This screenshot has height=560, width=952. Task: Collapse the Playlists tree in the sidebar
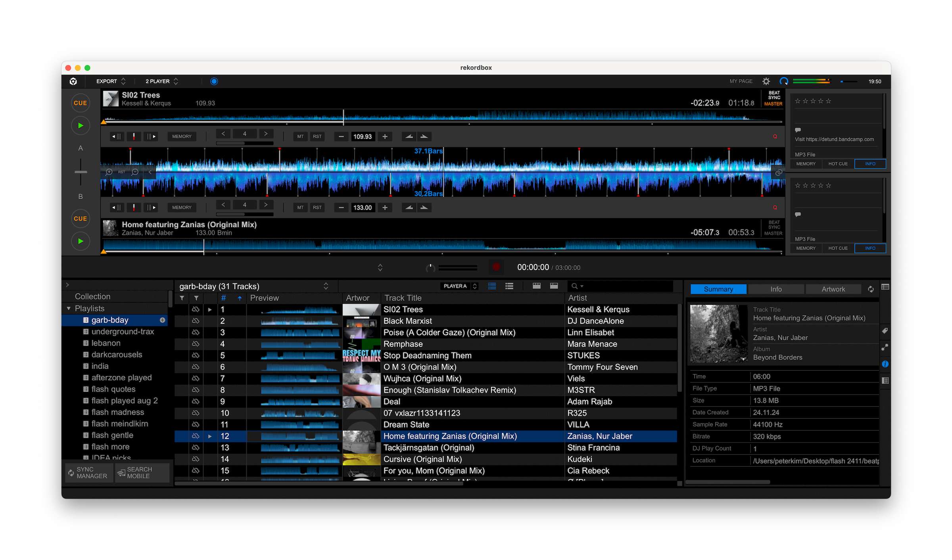pyautogui.click(x=69, y=308)
